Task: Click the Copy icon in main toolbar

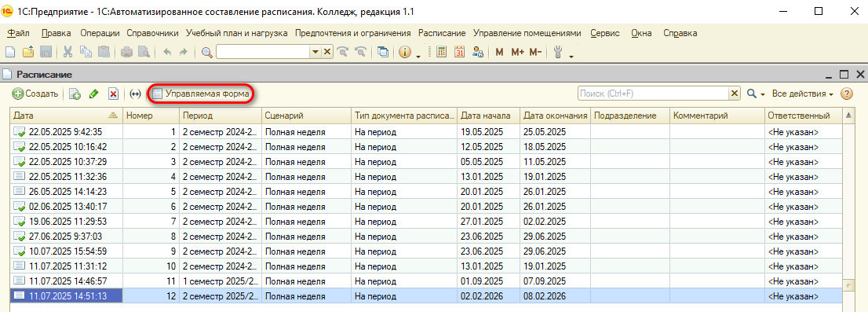Action: [86, 52]
